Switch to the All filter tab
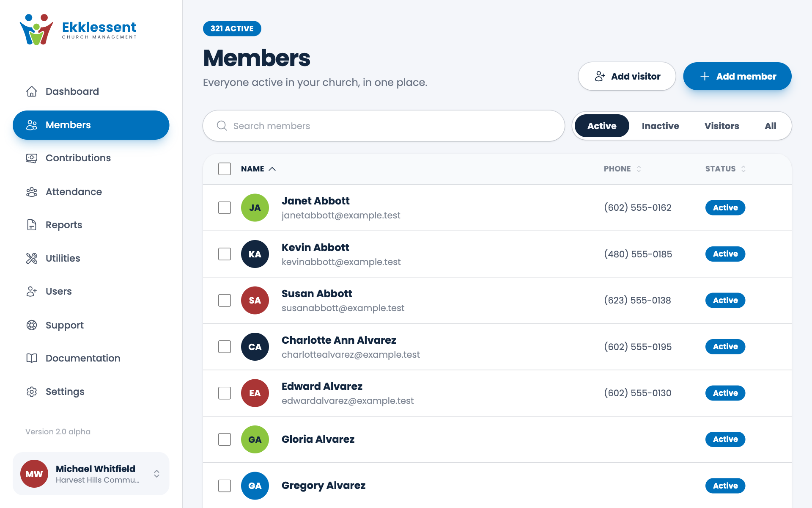 pyautogui.click(x=770, y=126)
